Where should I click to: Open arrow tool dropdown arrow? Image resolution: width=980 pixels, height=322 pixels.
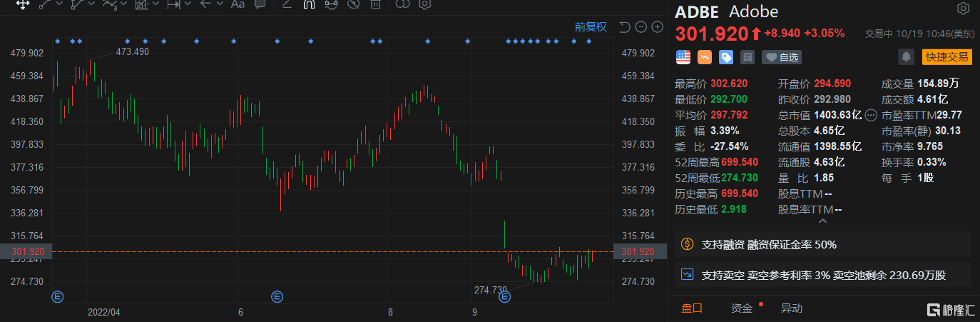click(219, 4)
